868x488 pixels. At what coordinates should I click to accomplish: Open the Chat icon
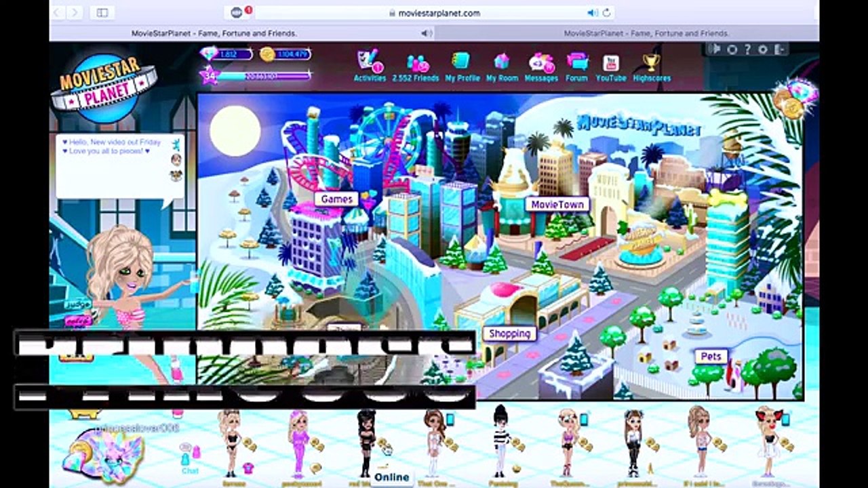(189, 460)
